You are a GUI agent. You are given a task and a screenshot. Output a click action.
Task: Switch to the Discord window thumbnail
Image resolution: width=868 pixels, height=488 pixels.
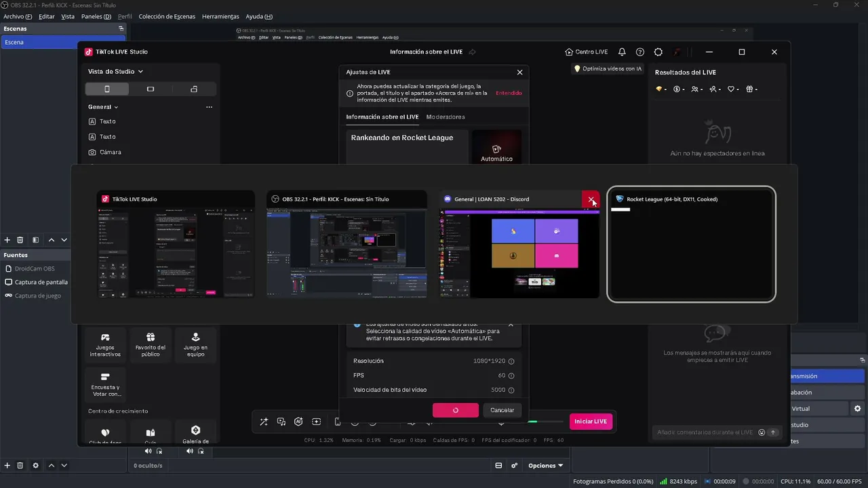519,245
